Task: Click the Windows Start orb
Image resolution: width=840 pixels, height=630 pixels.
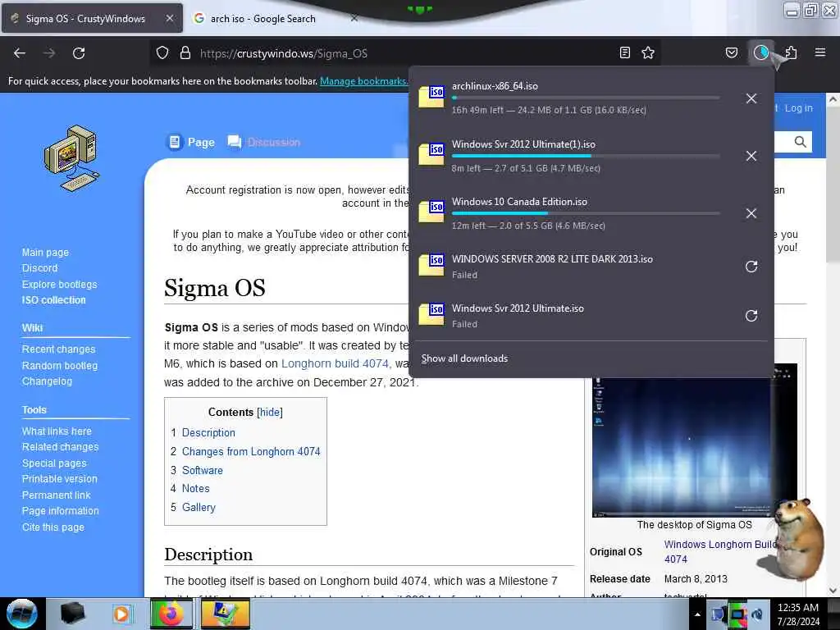Action: (21, 614)
